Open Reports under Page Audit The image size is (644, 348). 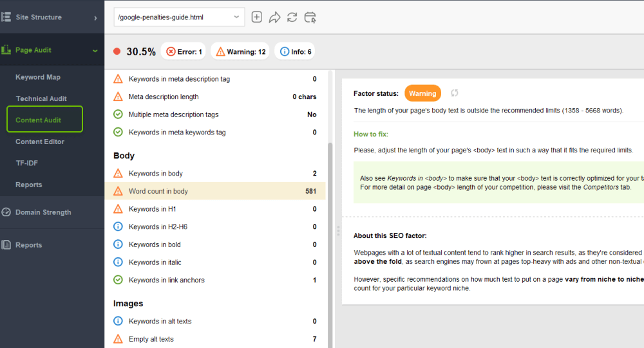coord(29,185)
